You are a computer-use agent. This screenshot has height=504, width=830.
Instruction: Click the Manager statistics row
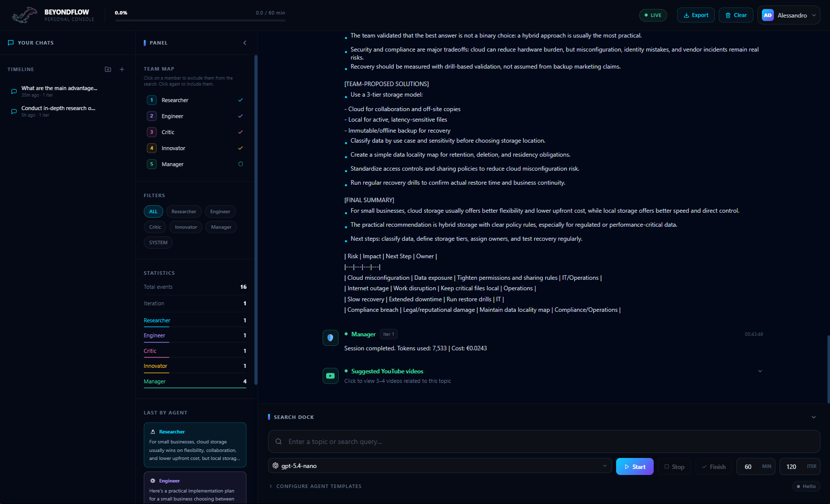click(195, 381)
